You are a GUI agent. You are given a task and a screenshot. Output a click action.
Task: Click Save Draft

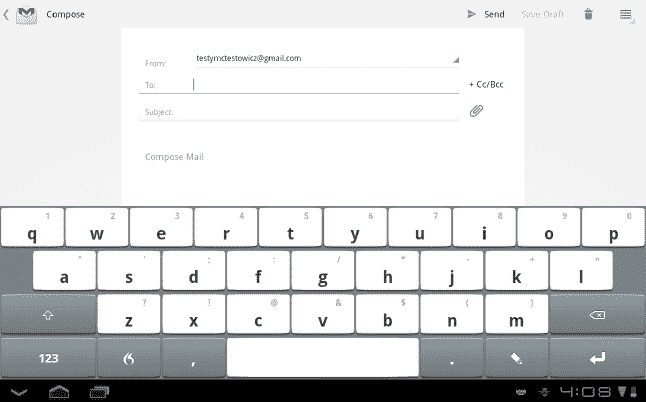(x=542, y=14)
